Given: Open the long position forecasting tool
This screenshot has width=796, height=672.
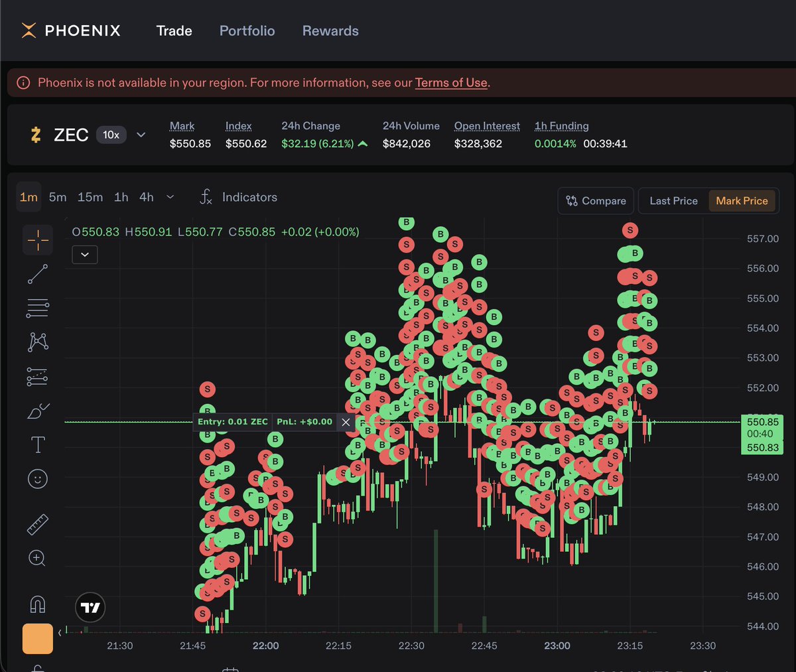Looking at the screenshot, I should tap(38, 377).
